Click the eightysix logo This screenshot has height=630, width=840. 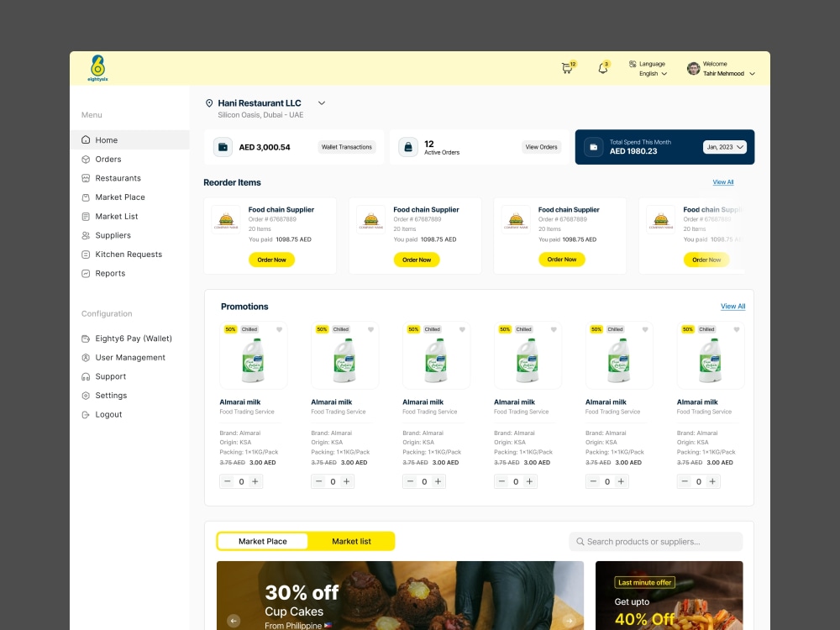click(97, 68)
